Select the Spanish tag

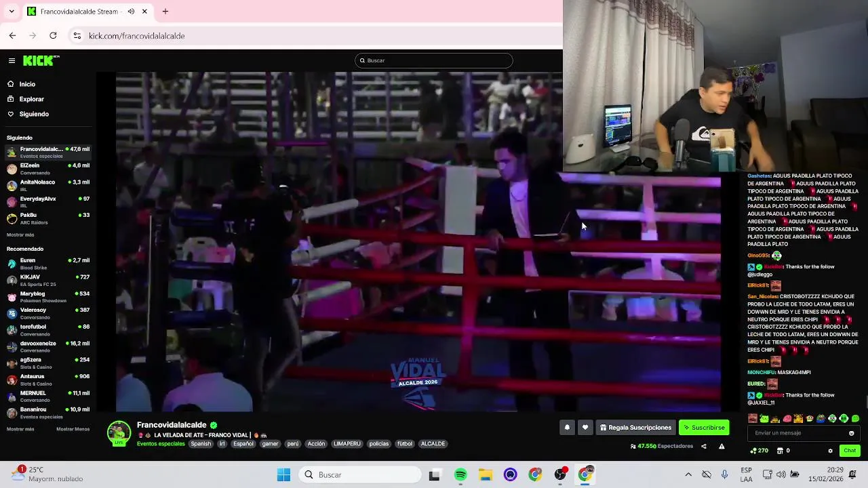pos(201,444)
